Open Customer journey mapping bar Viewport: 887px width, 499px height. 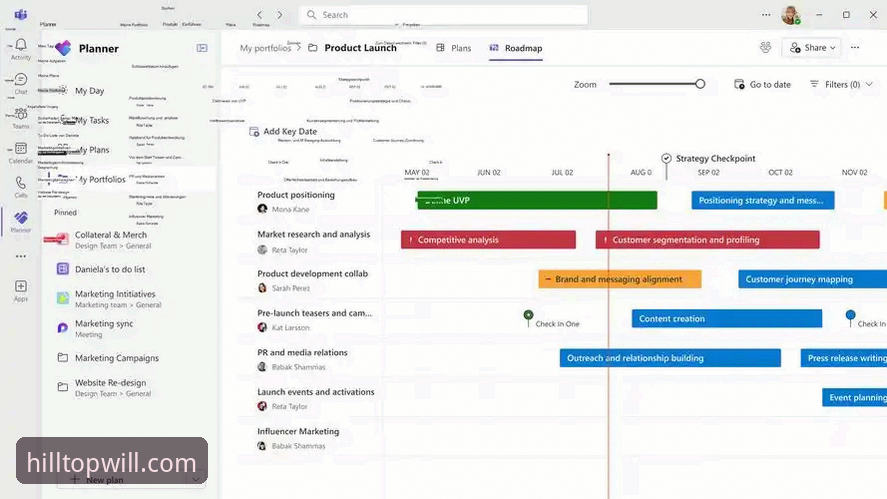coord(812,279)
